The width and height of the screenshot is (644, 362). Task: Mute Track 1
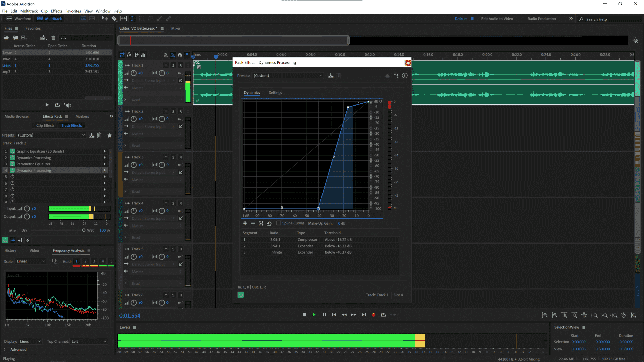[166, 65]
